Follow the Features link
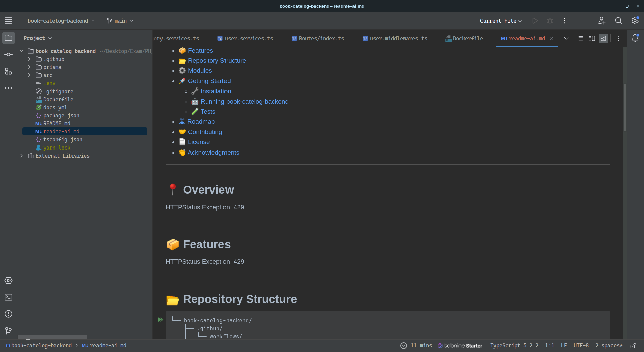This screenshot has width=644, height=352. 200,51
